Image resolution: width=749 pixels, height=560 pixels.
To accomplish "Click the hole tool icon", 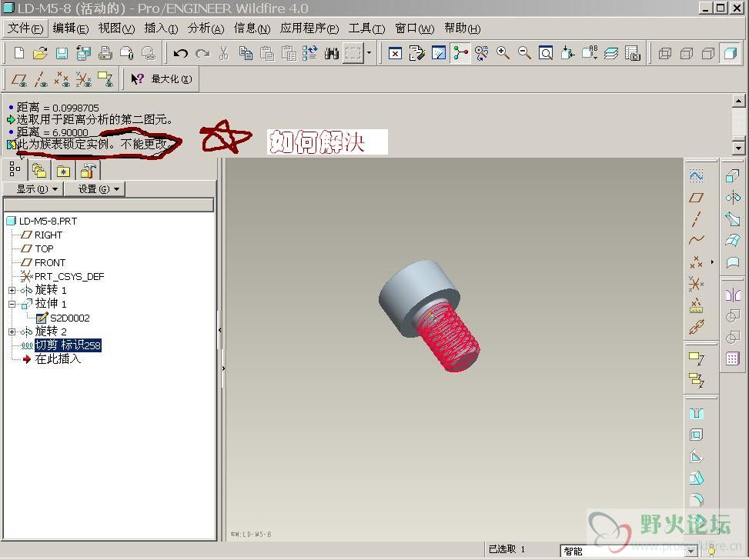I will (x=697, y=413).
